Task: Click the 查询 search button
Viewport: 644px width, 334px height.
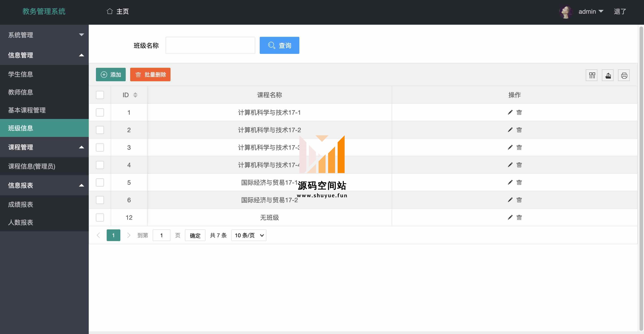Action: pos(279,45)
